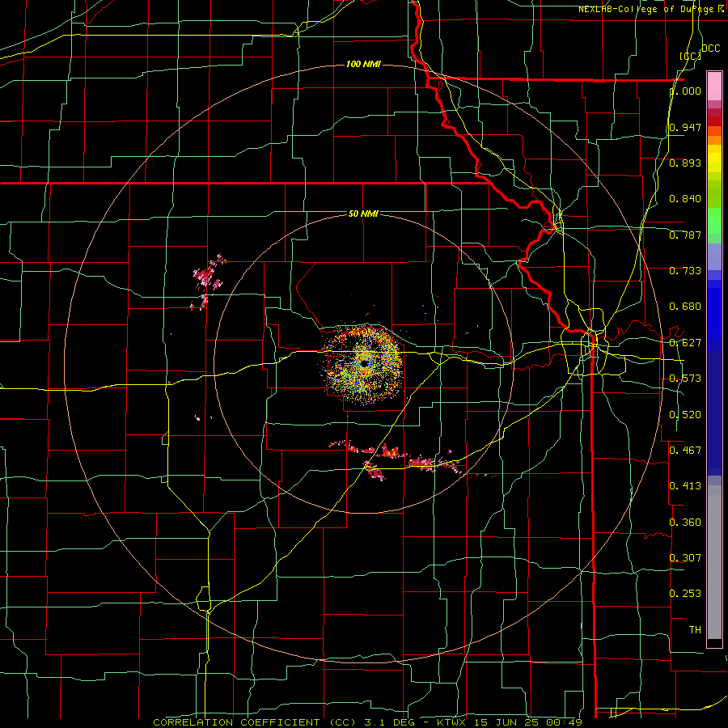
Task: Select the 0.307 scale value
Action: (685, 557)
